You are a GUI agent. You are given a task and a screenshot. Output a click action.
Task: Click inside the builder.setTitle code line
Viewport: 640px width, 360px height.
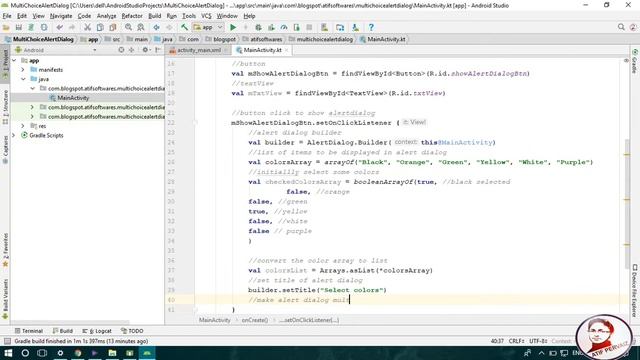tap(317, 290)
